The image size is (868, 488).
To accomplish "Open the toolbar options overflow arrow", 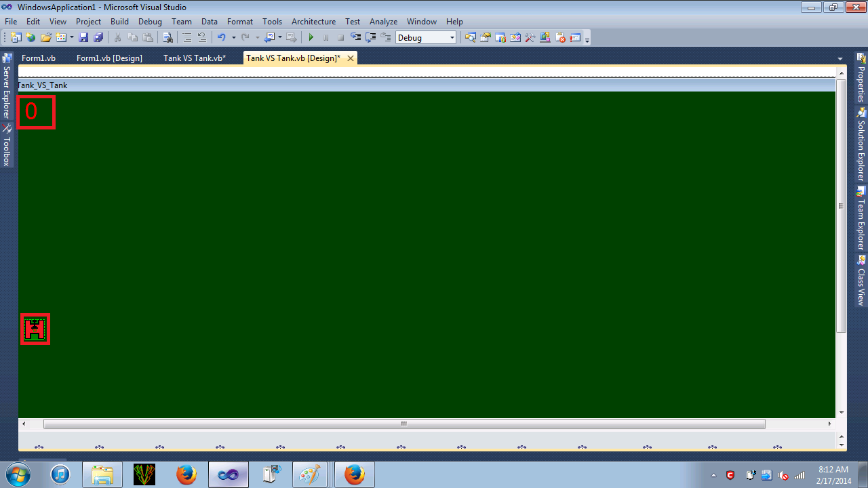I will (587, 39).
